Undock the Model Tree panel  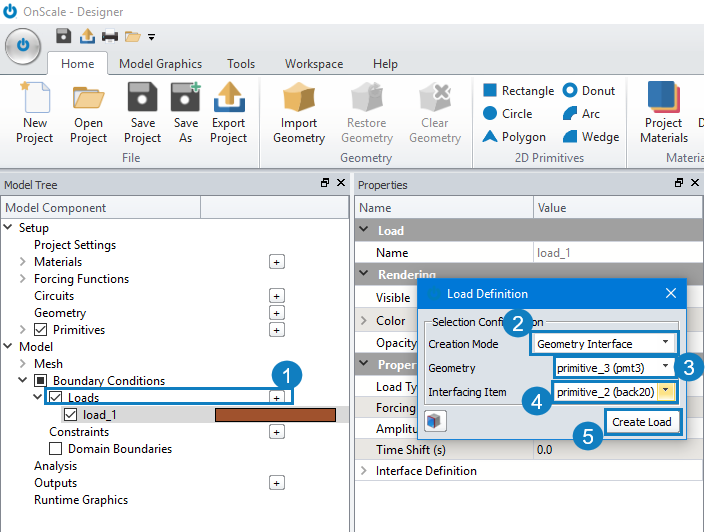325,183
